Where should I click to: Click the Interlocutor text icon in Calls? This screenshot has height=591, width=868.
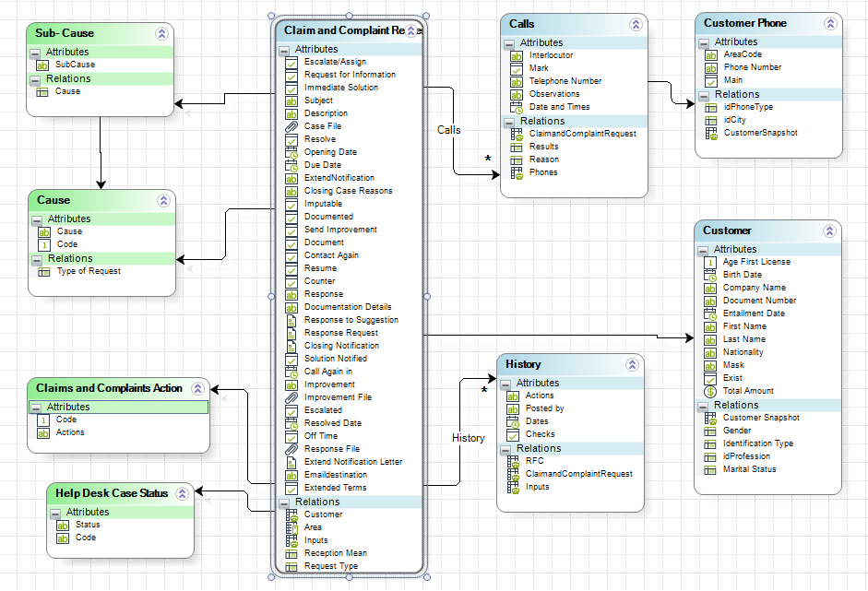pos(517,56)
